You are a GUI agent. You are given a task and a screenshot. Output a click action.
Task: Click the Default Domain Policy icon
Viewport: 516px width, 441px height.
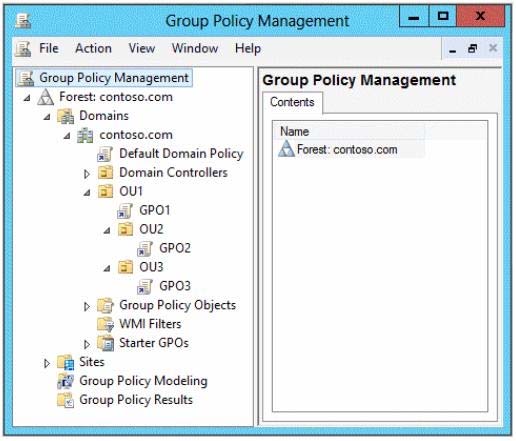point(105,154)
